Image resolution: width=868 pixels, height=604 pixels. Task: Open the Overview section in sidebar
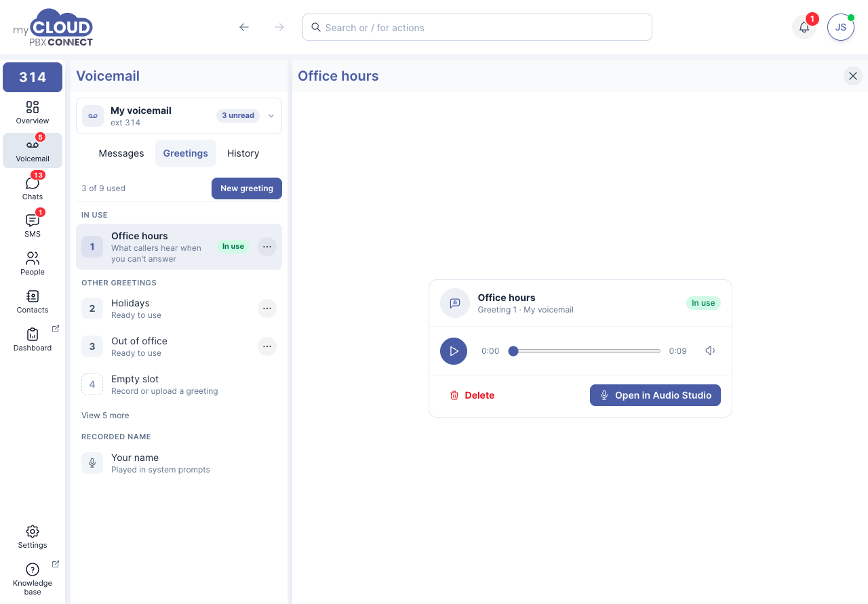[33, 113]
